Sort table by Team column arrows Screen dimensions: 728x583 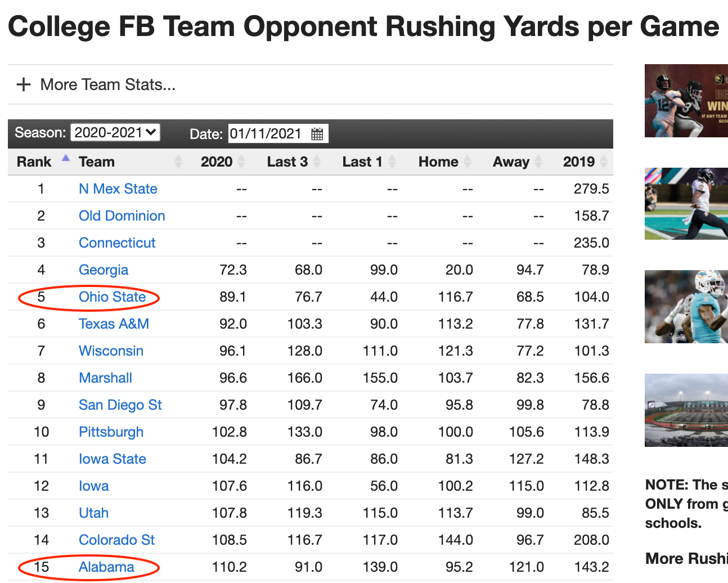click(178, 162)
